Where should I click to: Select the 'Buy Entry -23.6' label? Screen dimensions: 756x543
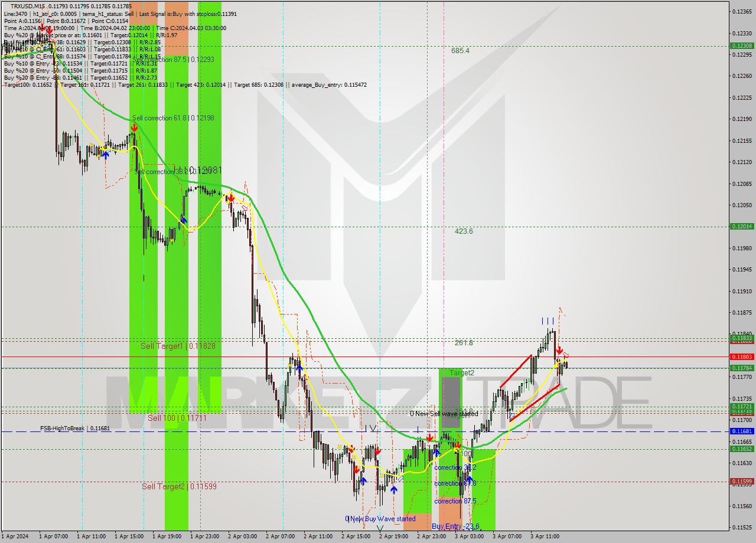[455, 526]
